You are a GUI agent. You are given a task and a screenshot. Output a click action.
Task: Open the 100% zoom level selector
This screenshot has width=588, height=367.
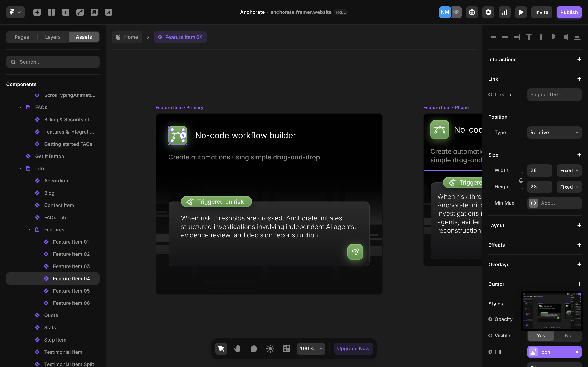coord(311,348)
